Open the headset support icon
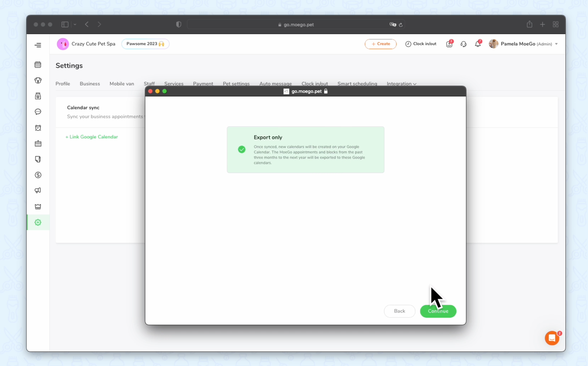This screenshot has width=588, height=366. [463, 44]
